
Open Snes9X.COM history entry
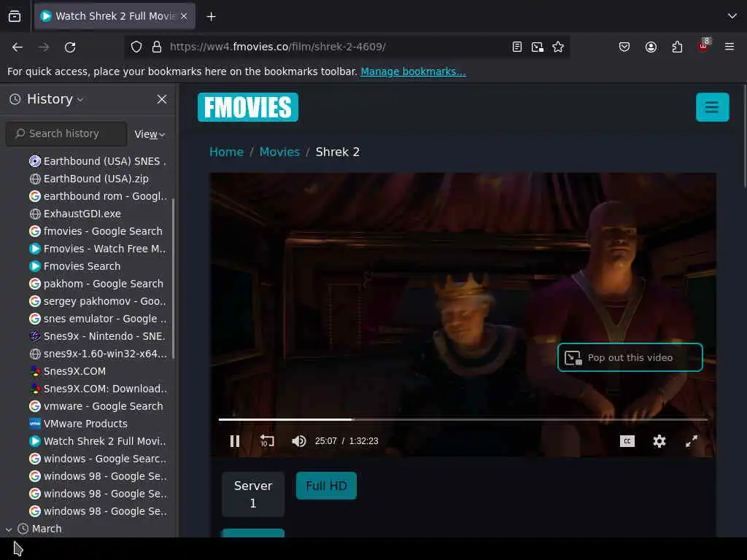point(68,371)
